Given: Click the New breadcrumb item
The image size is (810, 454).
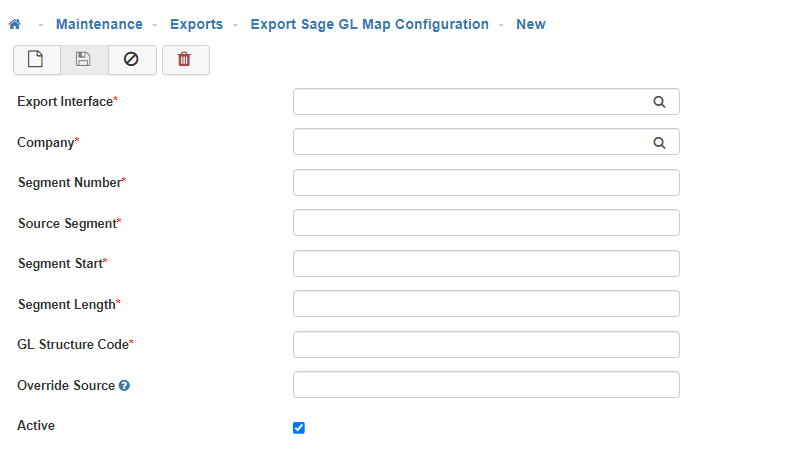Looking at the screenshot, I should click(530, 24).
